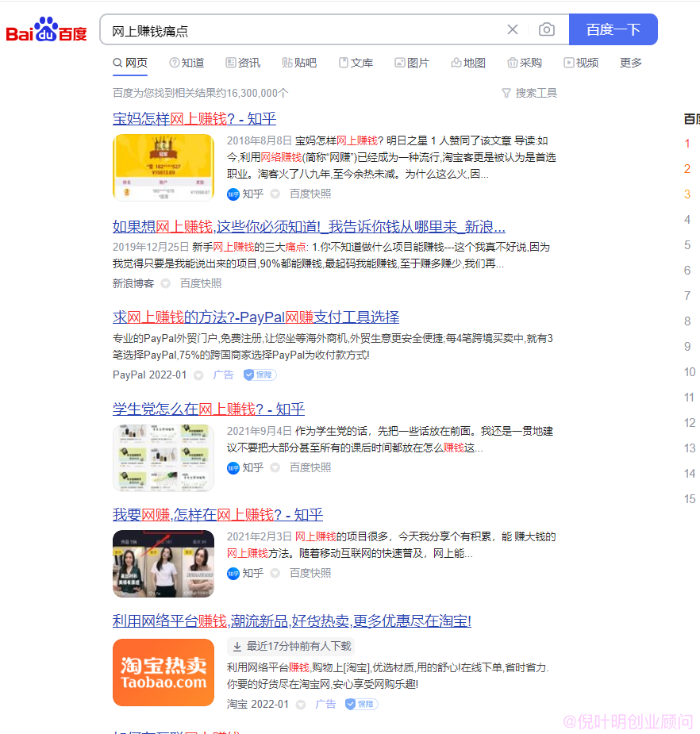
Task: Click hot list rank number 2
Action: point(687,168)
